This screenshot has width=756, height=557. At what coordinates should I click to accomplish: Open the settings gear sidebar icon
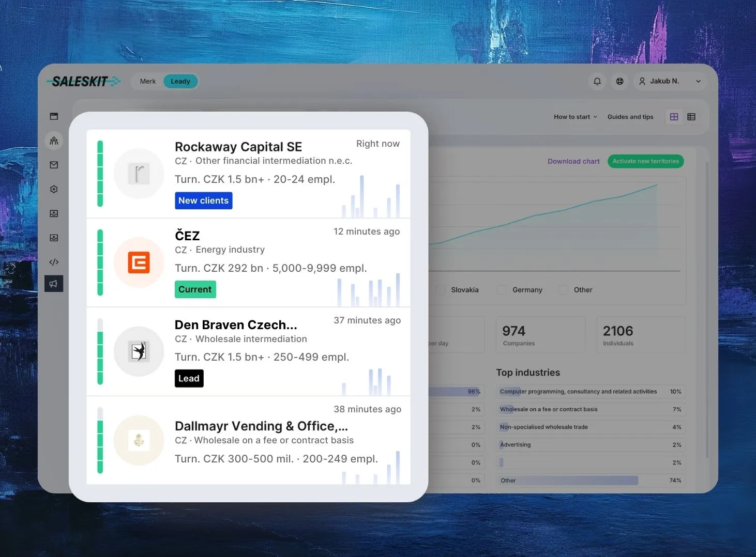pyautogui.click(x=54, y=189)
